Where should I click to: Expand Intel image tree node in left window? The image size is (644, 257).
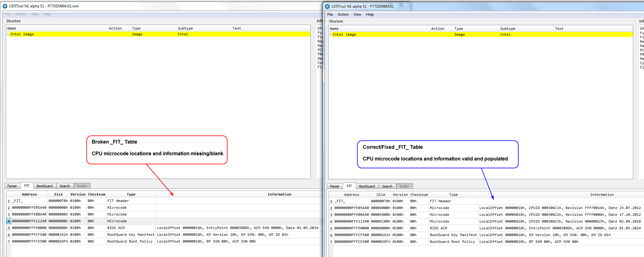pyautogui.click(x=8, y=34)
